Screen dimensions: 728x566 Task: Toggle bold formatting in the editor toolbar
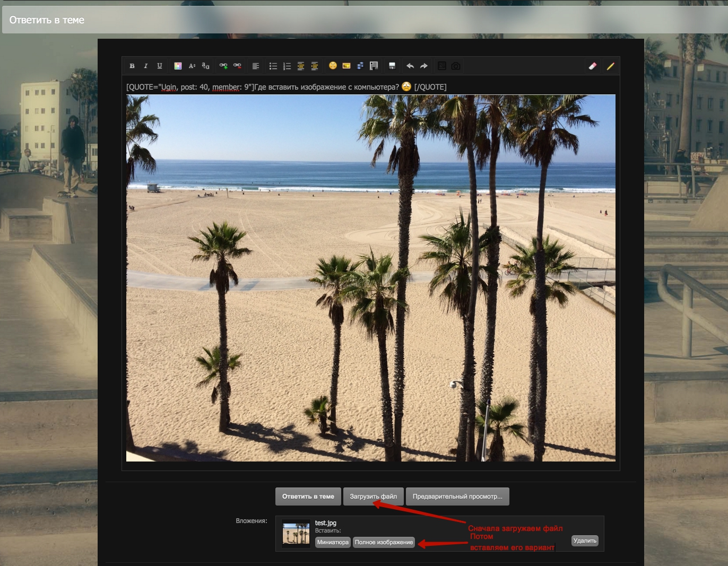click(x=132, y=66)
